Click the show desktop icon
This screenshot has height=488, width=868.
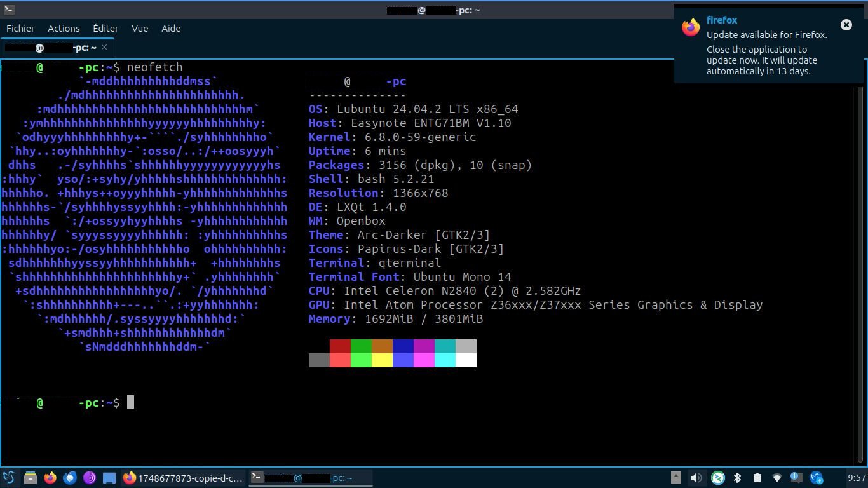(x=109, y=478)
